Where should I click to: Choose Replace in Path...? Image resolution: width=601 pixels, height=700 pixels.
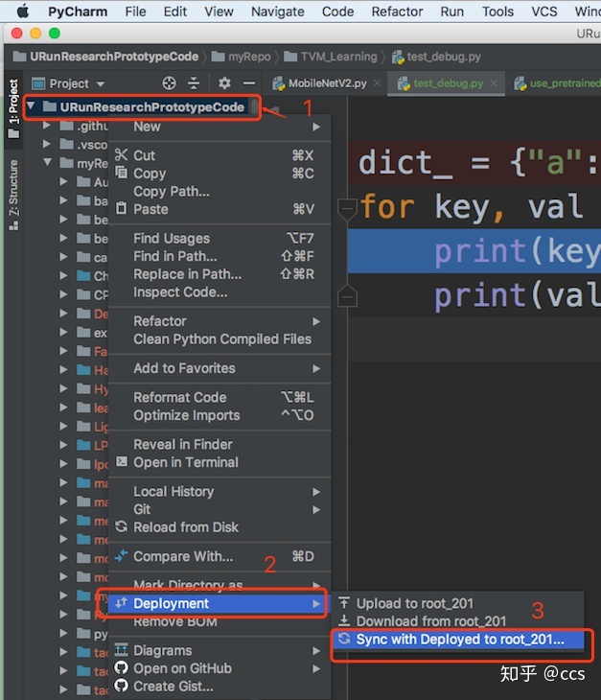220,274
